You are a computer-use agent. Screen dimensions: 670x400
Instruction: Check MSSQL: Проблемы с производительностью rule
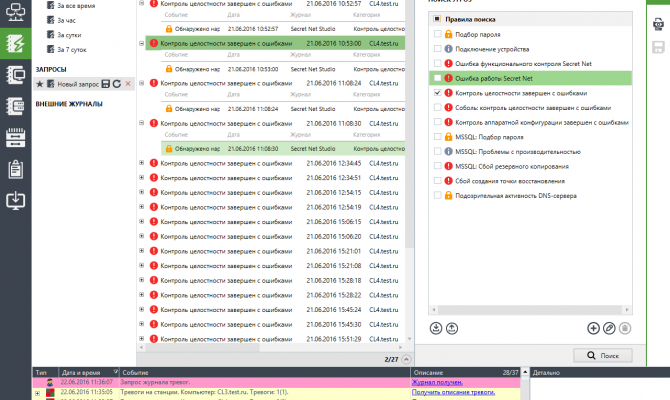437,151
